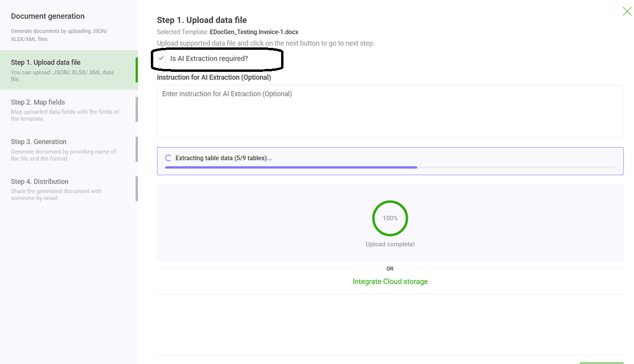The height and width of the screenshot is (364, 634).
Task: Select Step 1. Upload data file
Action: tap(45, 62)
